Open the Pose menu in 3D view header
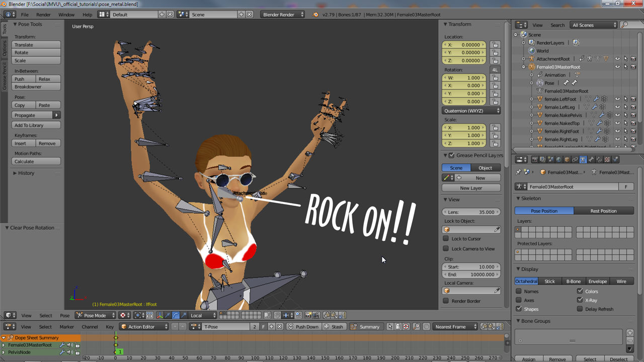The image size is (644, 362). coord(65,315)
